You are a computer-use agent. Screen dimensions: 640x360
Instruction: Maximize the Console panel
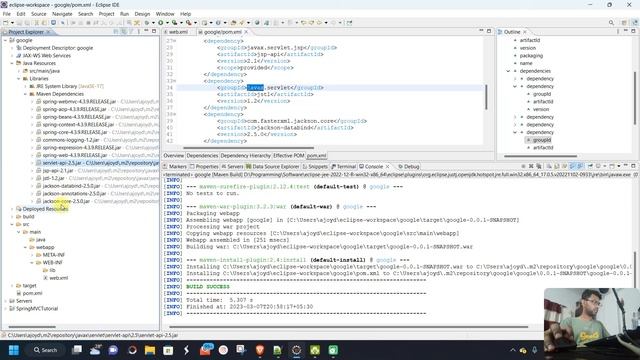(633, 166)
